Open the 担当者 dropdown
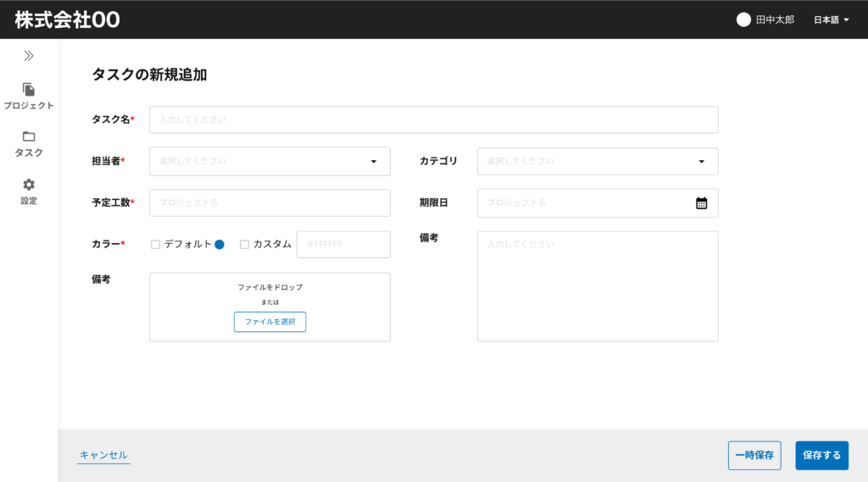Viewport: 868px width, 482px height. (x=270, y=162)
